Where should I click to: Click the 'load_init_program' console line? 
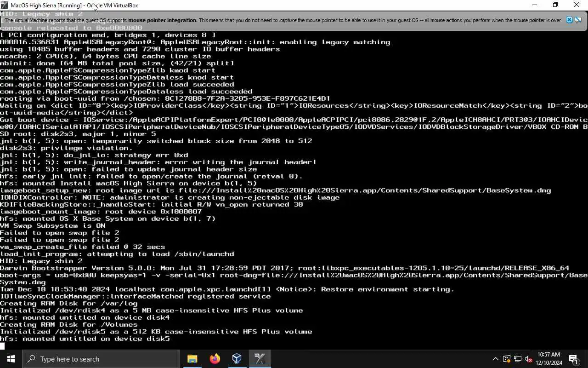pyautogui.click(x=117, y=254)
